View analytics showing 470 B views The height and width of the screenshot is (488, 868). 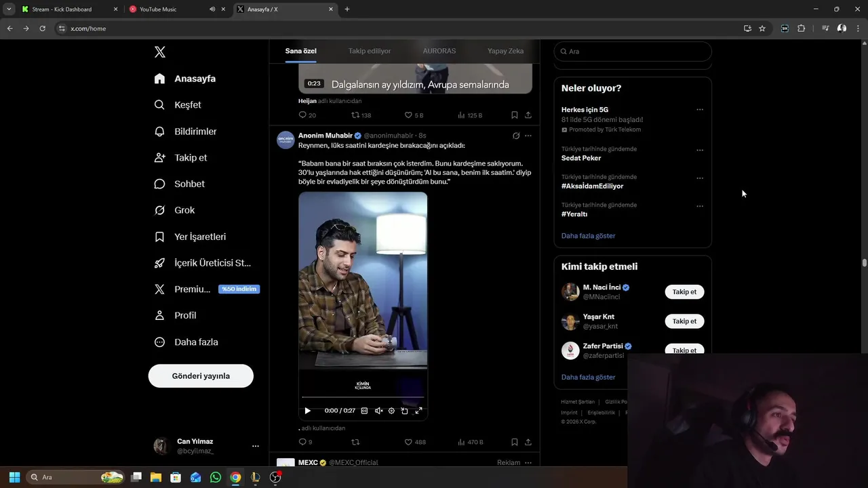tap(470, 442)
